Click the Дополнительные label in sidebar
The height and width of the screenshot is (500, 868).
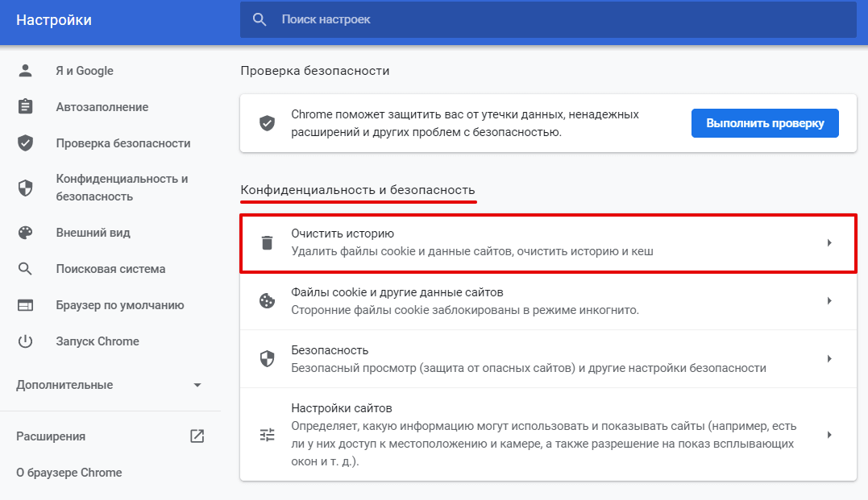click(x=64, y=385)
